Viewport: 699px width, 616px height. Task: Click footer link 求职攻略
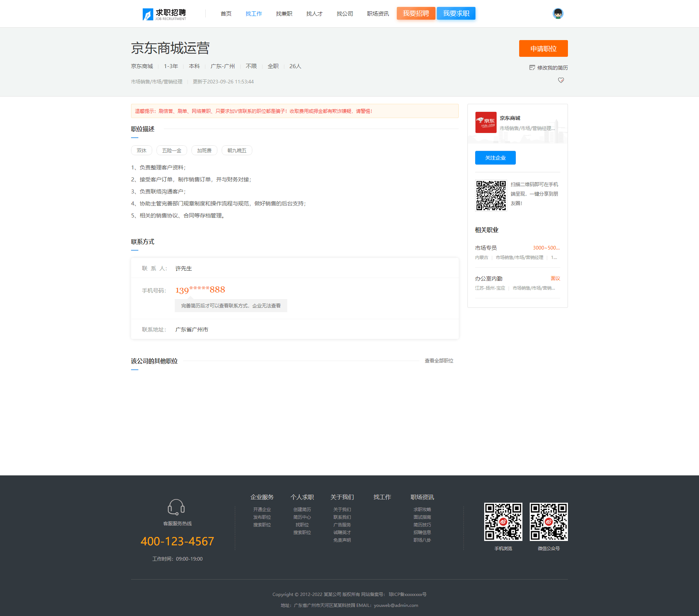click(422, 510)
